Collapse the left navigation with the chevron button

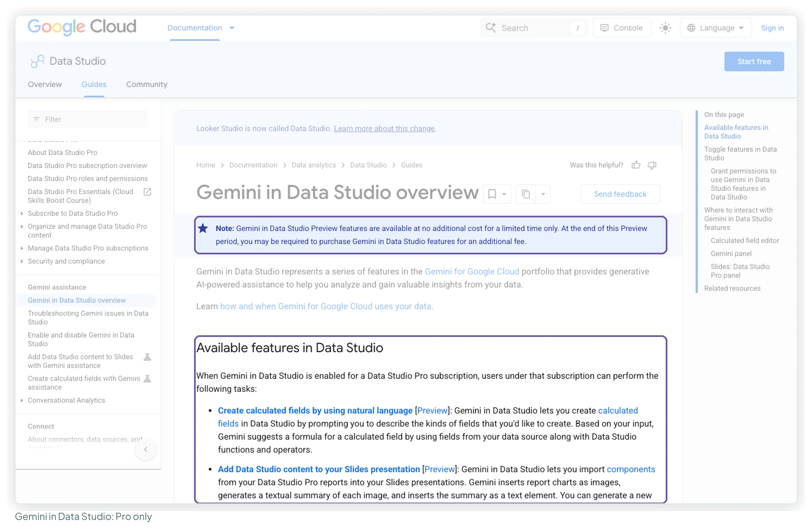tap(146, 449)
